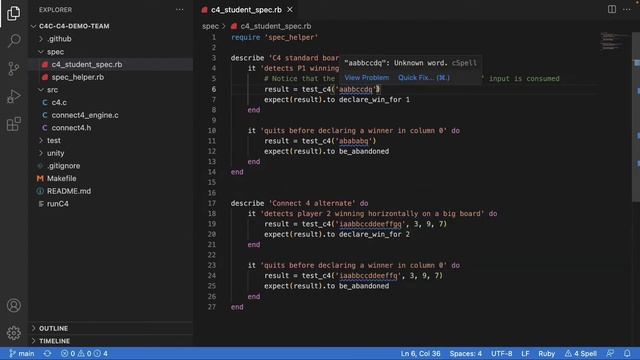Close the c4_student_spec.rb tab
Image resolution: width=640 pixels, height=360 pixels.
tap(290, 9)
